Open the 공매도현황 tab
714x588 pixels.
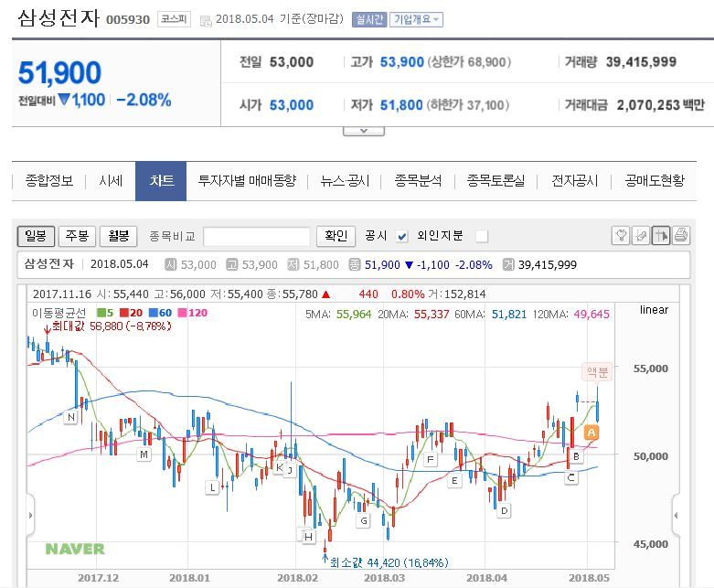655,181
